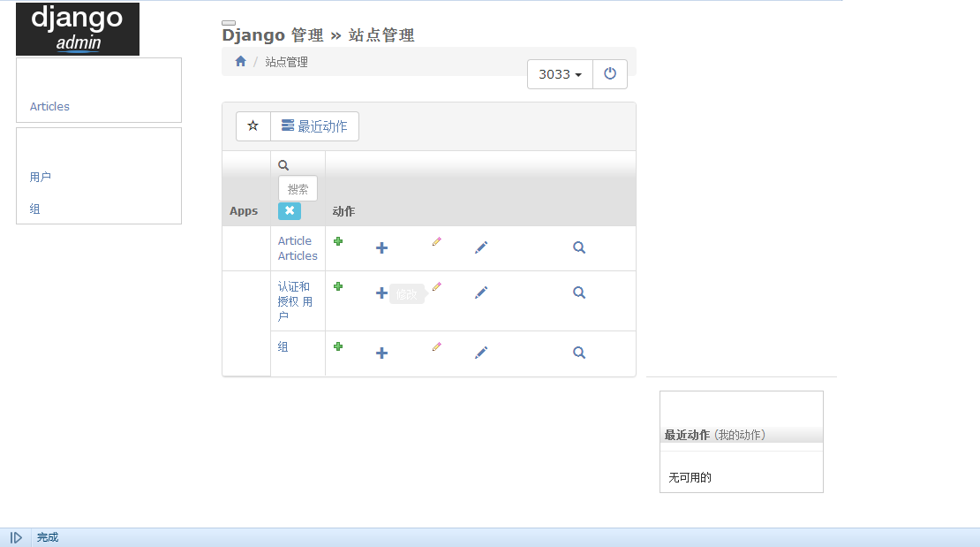This screenshot has width=980, height=547.
Task: Click small toggle button above page title
Action: pyautogui.click(x=229, y=23)
